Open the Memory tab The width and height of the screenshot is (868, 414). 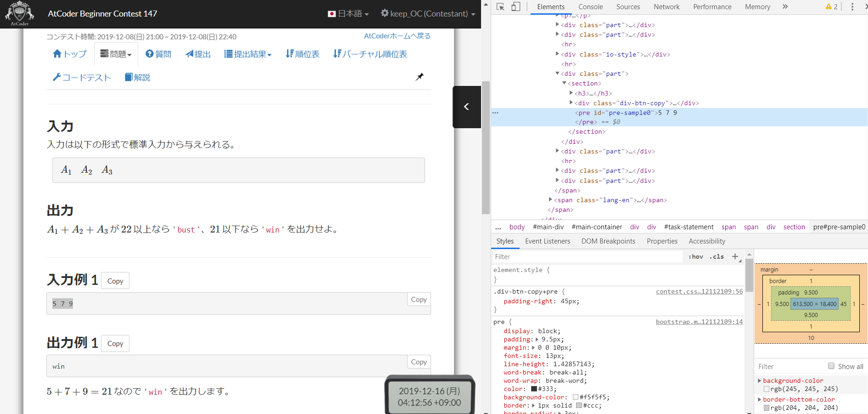pos(757,7)
